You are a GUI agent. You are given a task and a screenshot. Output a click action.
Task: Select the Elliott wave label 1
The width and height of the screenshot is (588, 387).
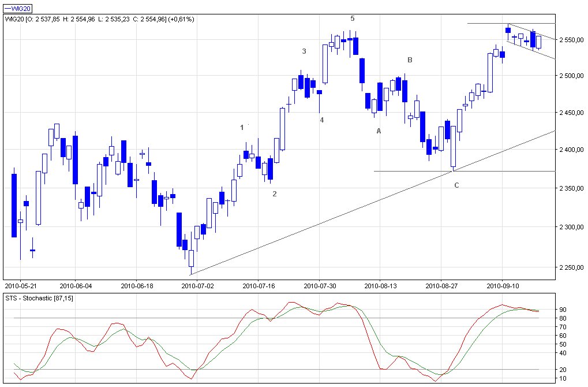242,128
